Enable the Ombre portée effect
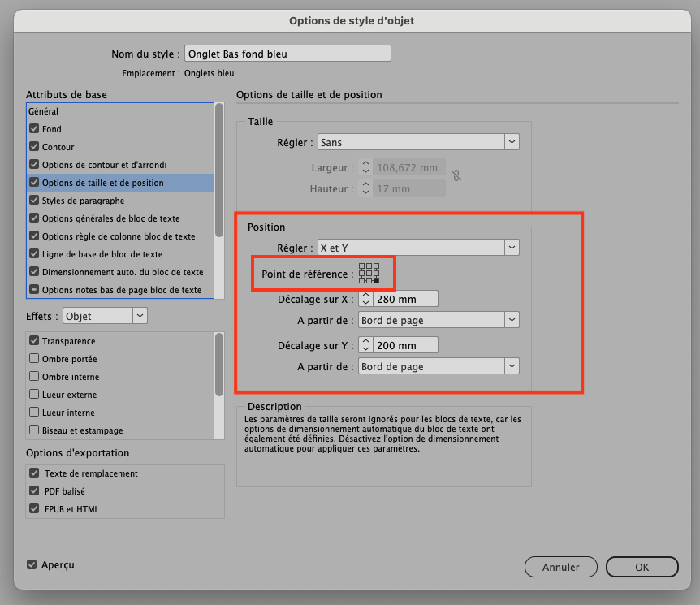The width and height of the screenshot is (700, 605). click(34, 359)
